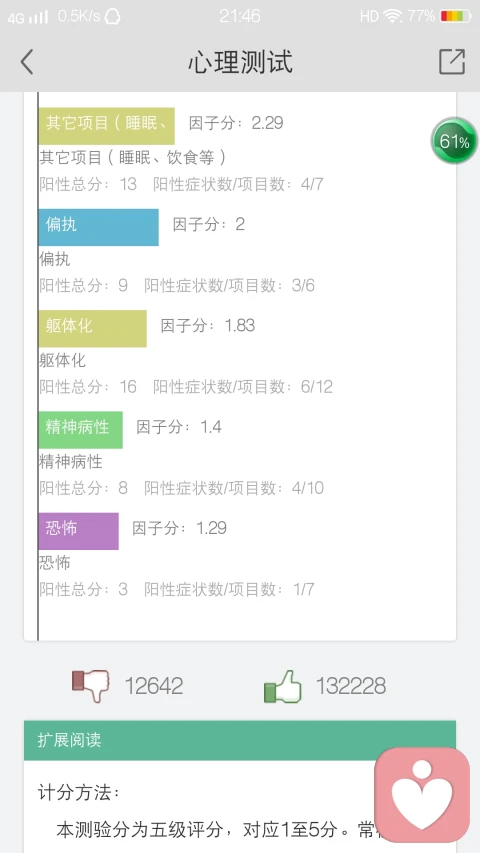Open the share icon at top right
Viewport: 480px width, 853px height.
[x=452, y=61]
